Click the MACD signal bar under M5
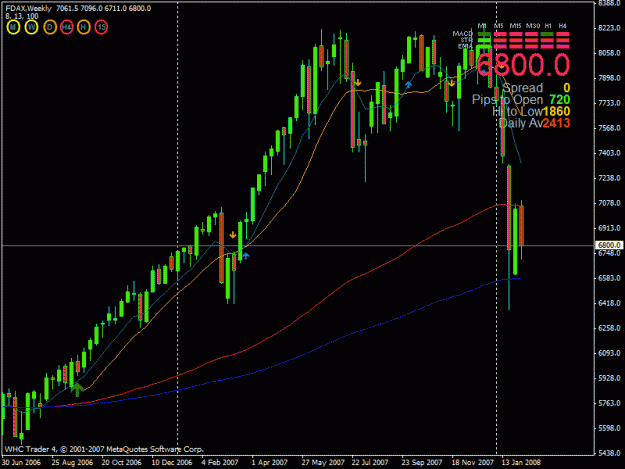Viewport: 625px width, 469px height. [x=500, y=34]
